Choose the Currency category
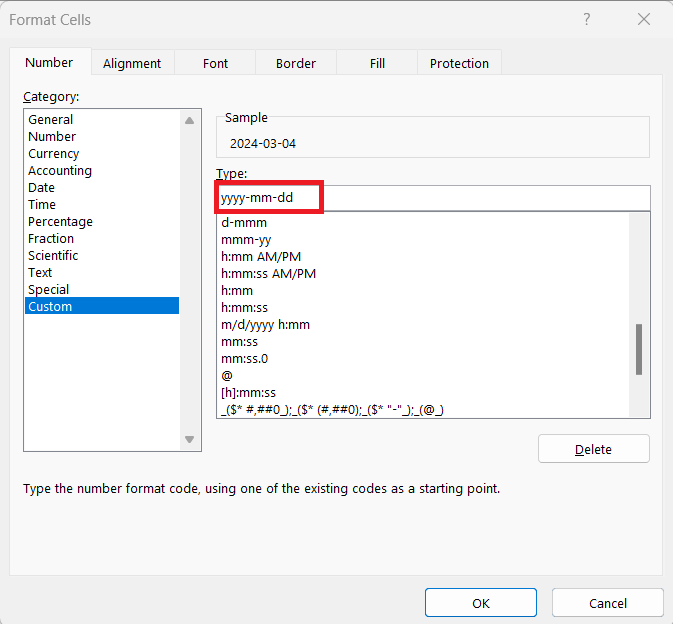Image resolution: width=673 pixels, height=624 pixels. 102,154
